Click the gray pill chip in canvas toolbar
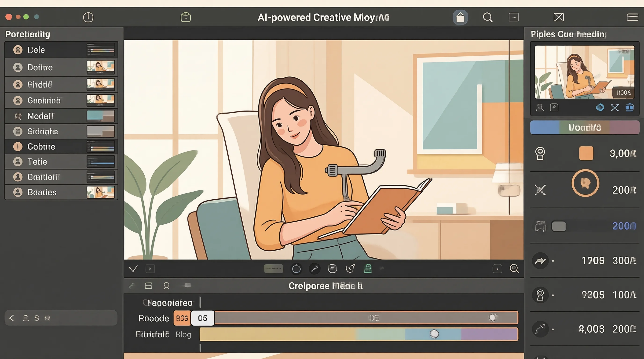The image size is (644, 359). (x=274, y=269)
